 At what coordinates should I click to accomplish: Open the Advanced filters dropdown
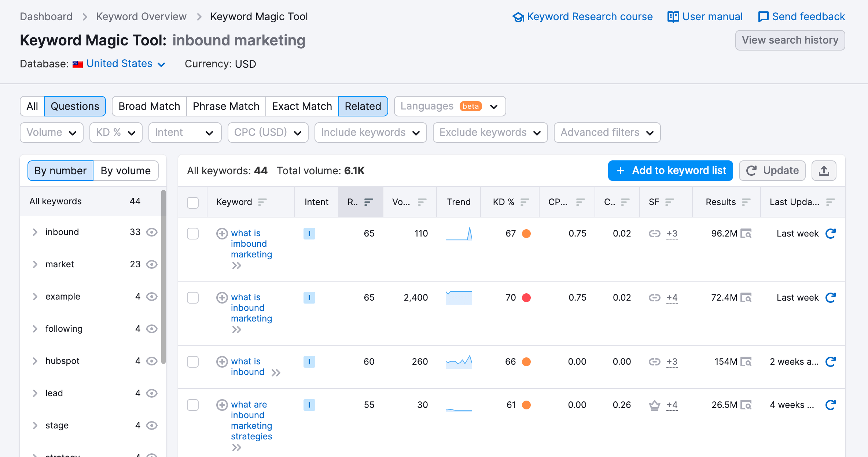pyautogui.click(x=607, y=133)
